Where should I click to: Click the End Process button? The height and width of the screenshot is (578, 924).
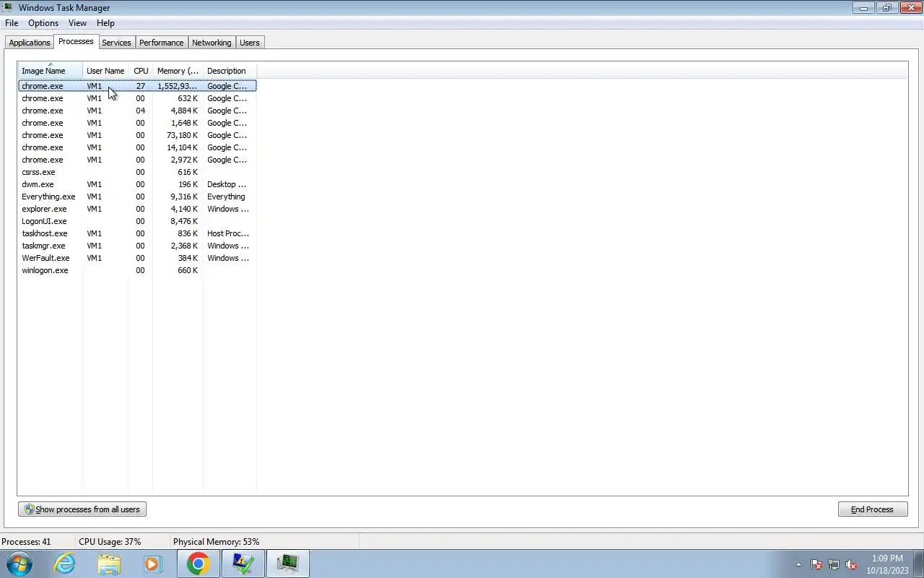click(872, 509)
